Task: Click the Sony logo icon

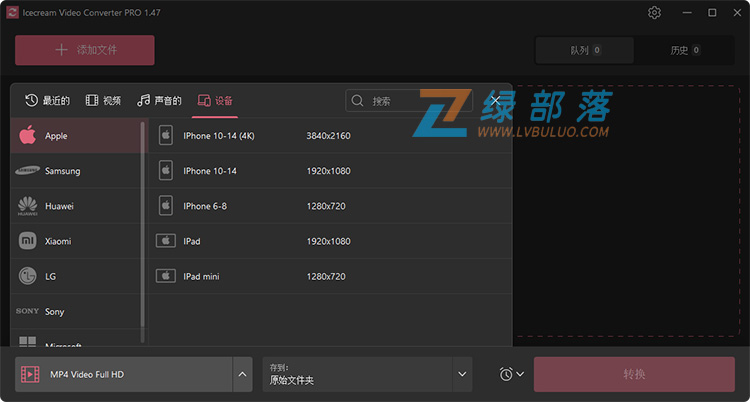Action: point(27,311)
